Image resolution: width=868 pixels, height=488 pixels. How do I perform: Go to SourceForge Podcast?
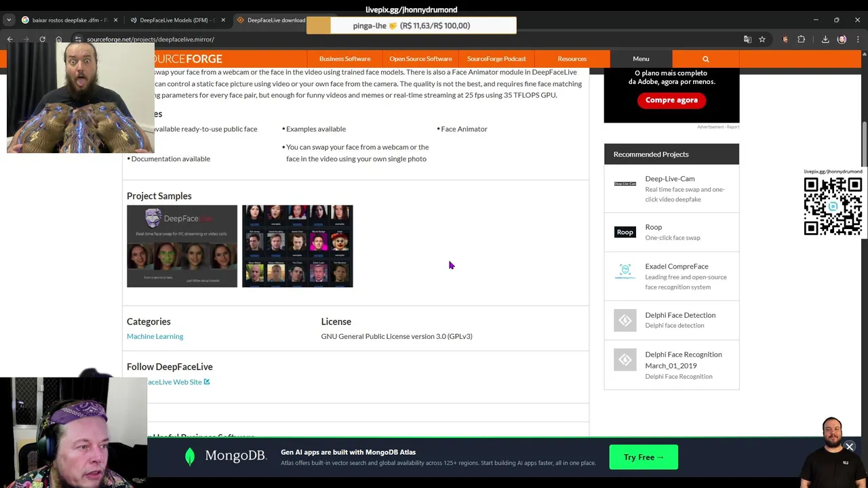coord(496,59)
